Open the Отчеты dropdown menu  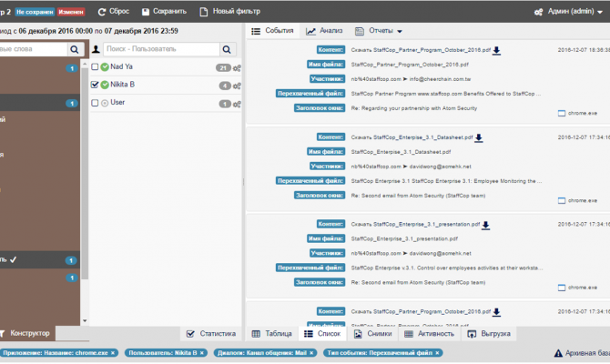(379, 31)
